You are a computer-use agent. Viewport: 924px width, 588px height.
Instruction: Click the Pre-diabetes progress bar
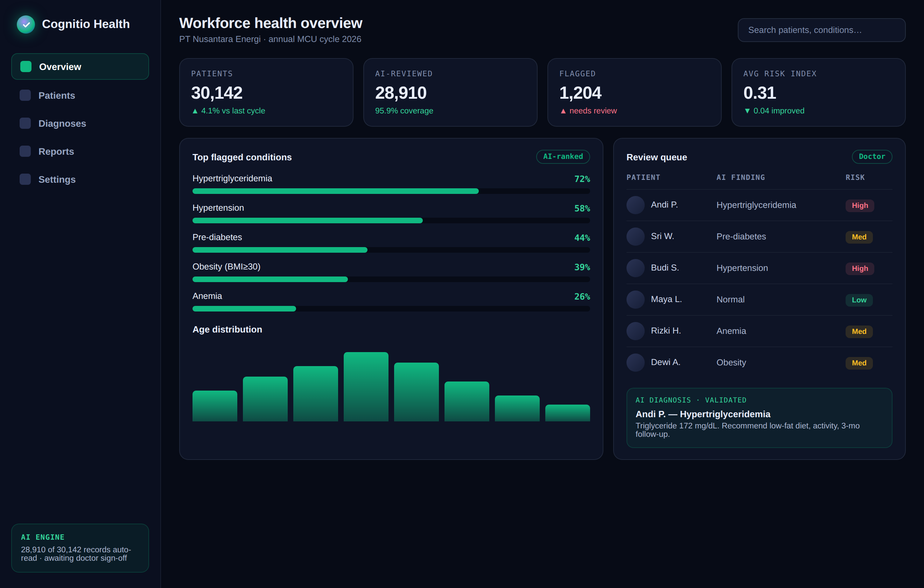click(391, 250)
